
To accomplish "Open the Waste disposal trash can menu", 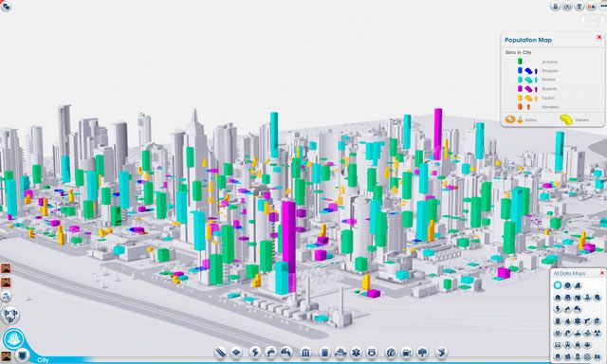I will pos(324,353).
